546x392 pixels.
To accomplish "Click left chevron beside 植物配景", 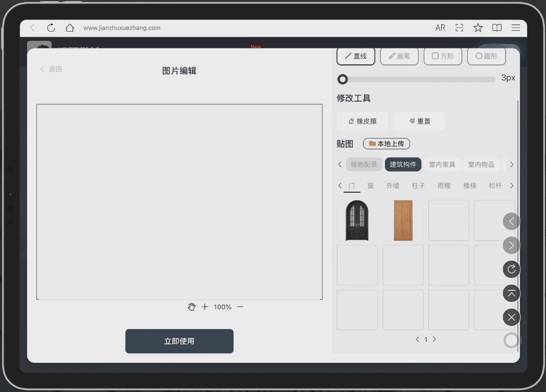I will click(x=340, y=164).
